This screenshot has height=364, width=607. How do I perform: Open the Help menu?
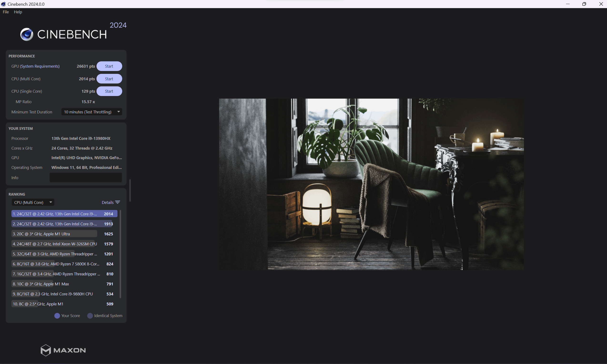click(x=18, y=12)
